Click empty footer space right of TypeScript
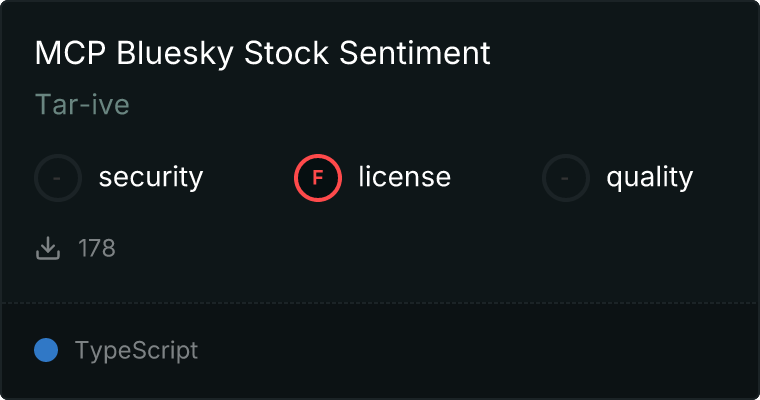 point(480,351)
